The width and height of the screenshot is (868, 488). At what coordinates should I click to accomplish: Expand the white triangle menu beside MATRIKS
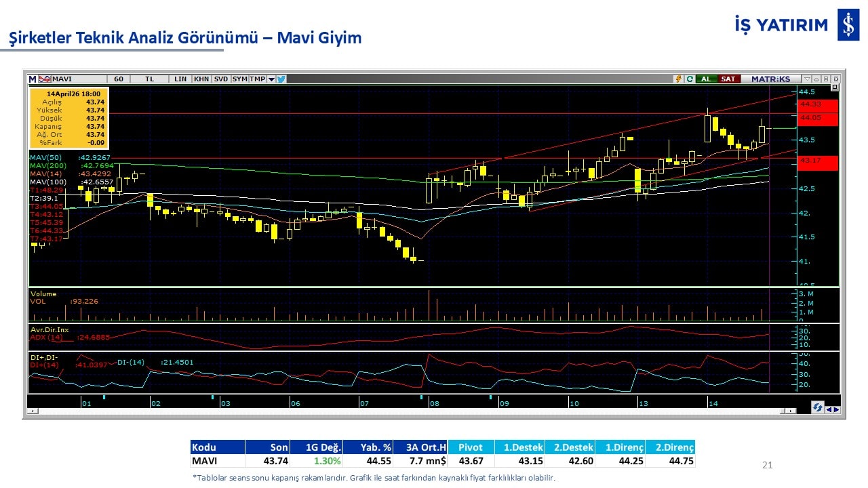pos(807,79)
